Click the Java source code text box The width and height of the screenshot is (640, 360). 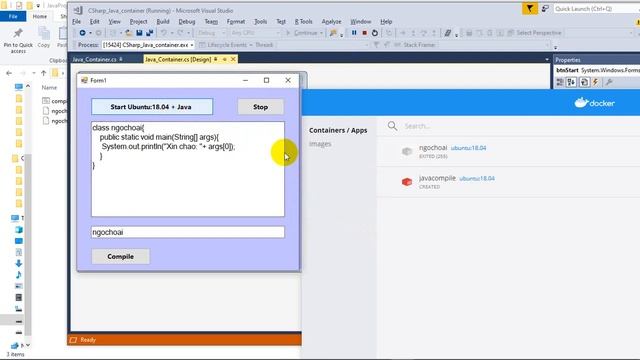coord(188,169)
